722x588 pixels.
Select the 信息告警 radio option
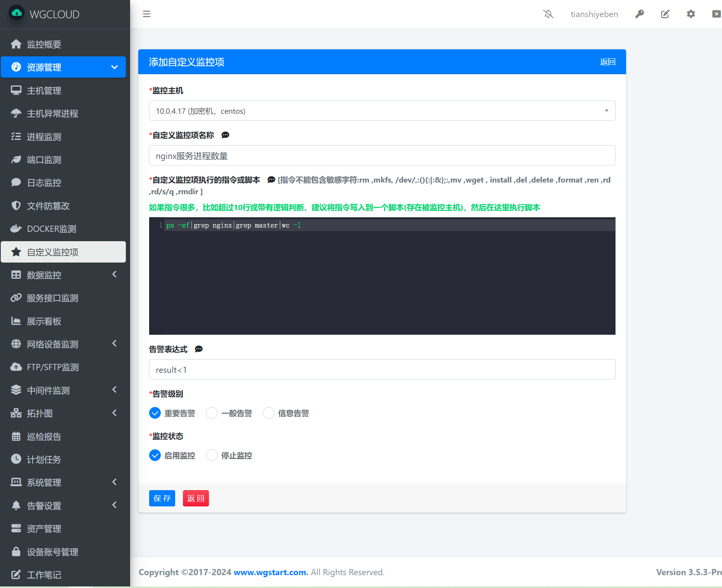coord(269,413)
